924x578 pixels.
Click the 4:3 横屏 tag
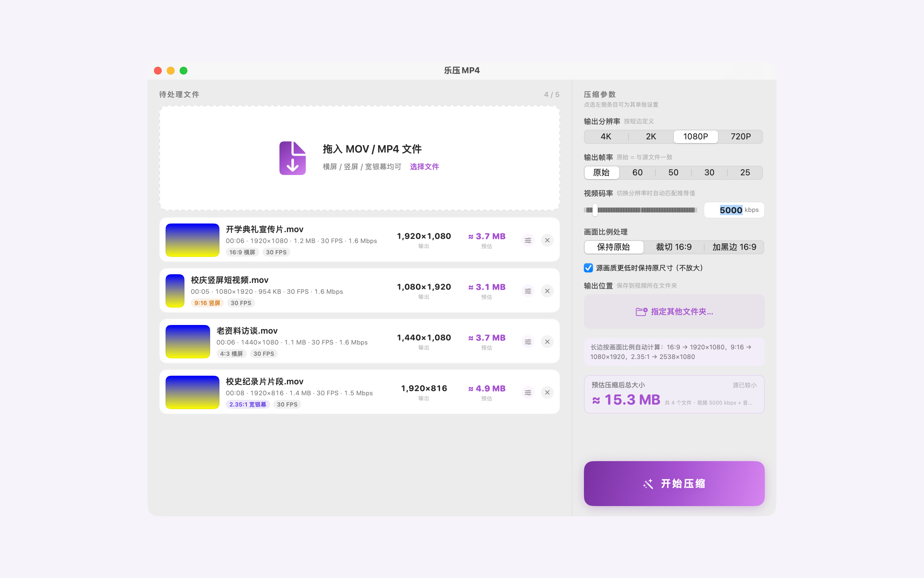point(231,354)
